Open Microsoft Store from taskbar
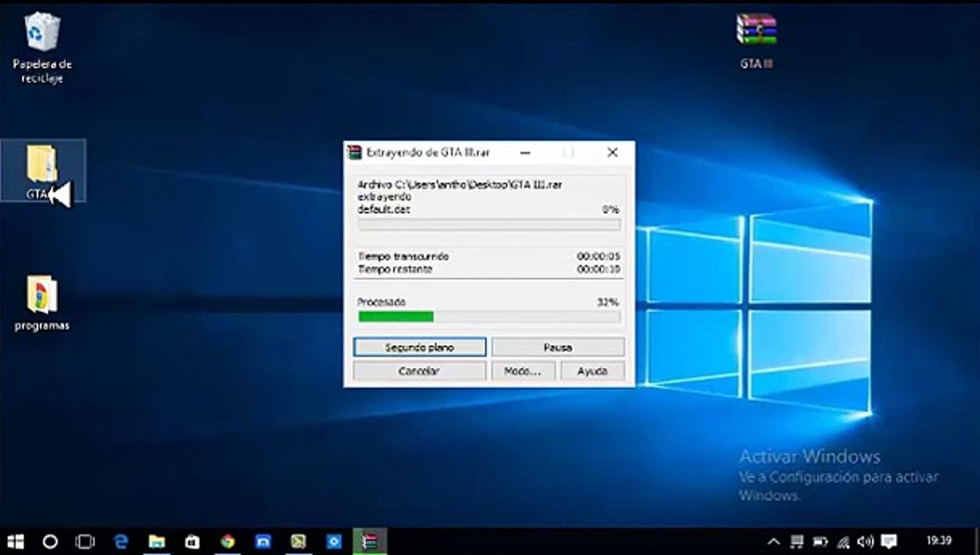 192,542
